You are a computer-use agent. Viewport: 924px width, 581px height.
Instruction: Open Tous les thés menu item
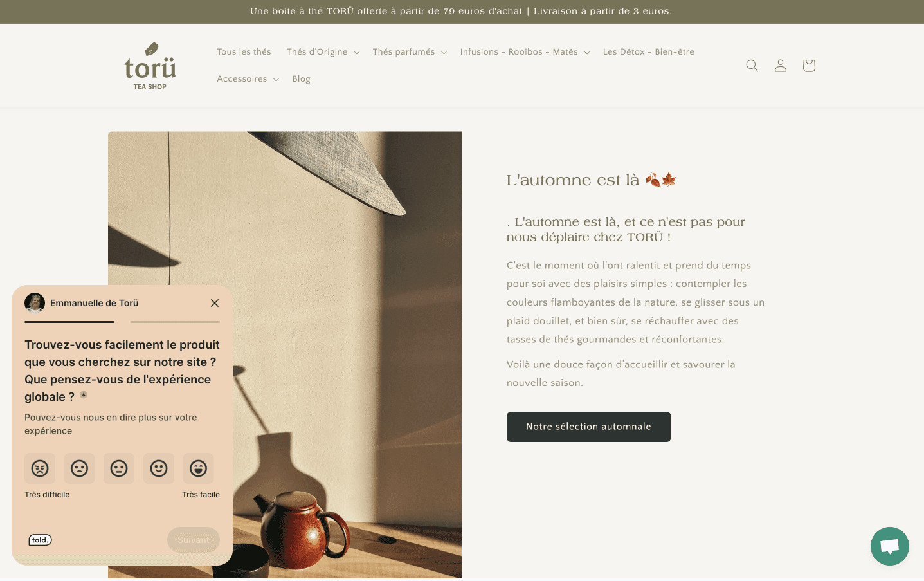coord(244,52)
